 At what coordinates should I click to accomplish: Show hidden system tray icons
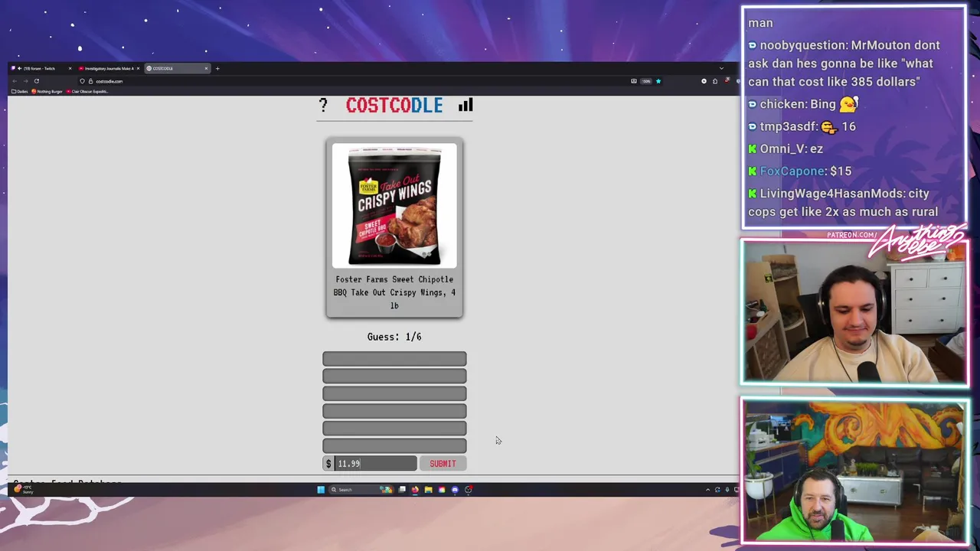coord(707,490)
